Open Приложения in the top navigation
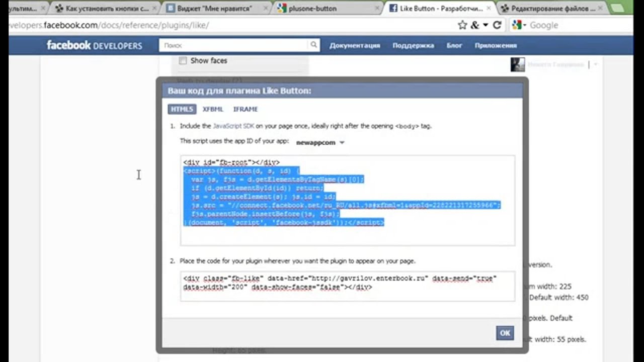Image resolution: width=644 pixels, height=362 pixels. pyautogui.click(x=496, y=45)
